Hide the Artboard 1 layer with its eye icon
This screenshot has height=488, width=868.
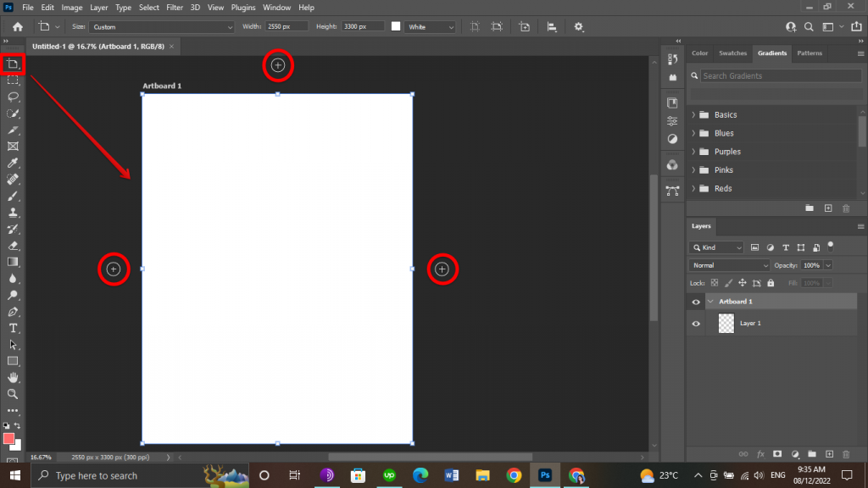click(695, 301)
